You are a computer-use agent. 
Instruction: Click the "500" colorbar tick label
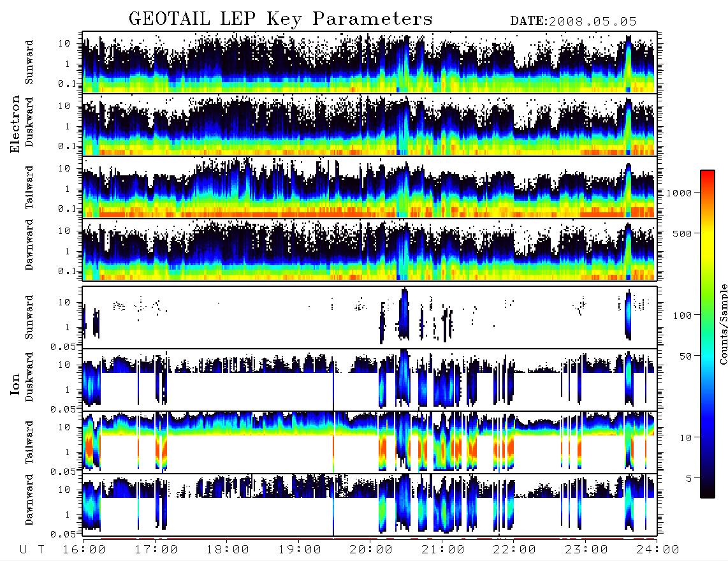click(682, 233)
